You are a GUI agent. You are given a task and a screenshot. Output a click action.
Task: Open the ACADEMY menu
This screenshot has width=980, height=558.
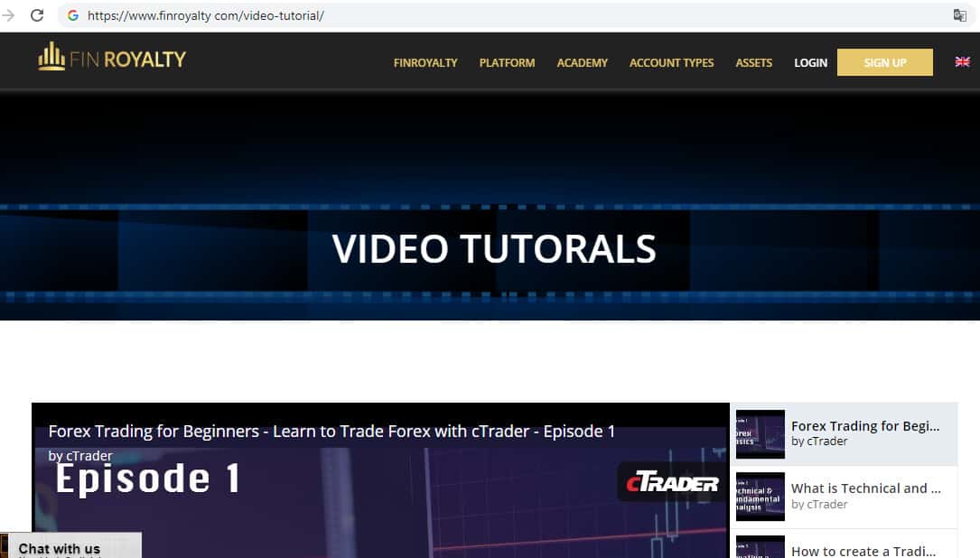(x=582, y=62)
